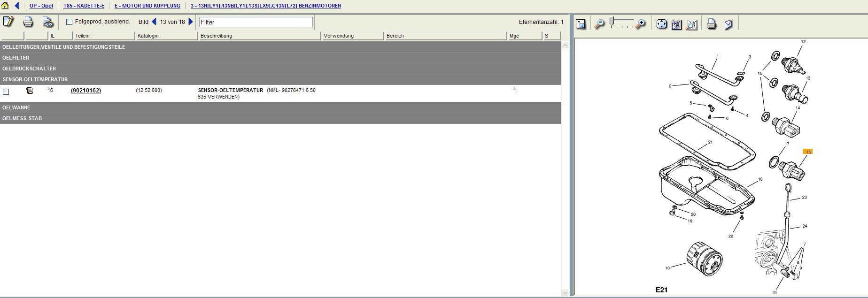Click in the Filter text field
The image size is (868, 298).
(x=256, y=22)
